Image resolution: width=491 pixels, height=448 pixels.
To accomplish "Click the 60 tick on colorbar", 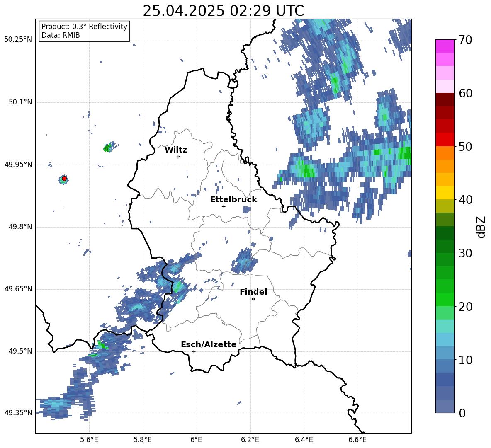I will click(x=465, y=93).
